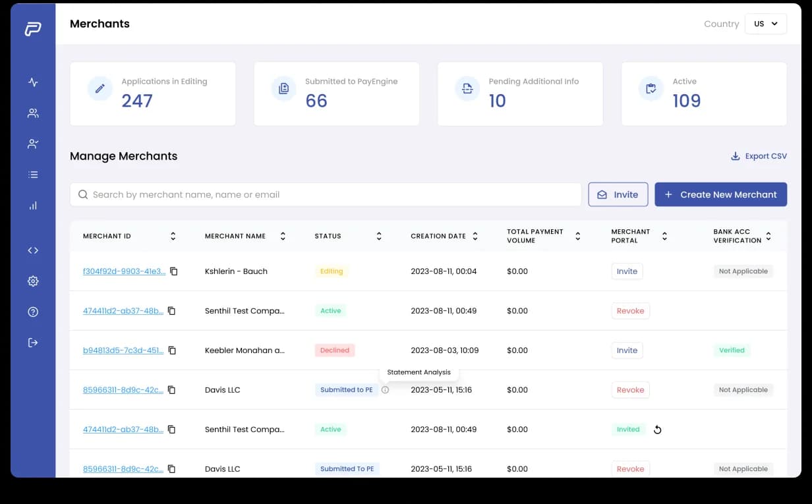
Task: Click the merchant search input field
Action: [x=326, y=194]
